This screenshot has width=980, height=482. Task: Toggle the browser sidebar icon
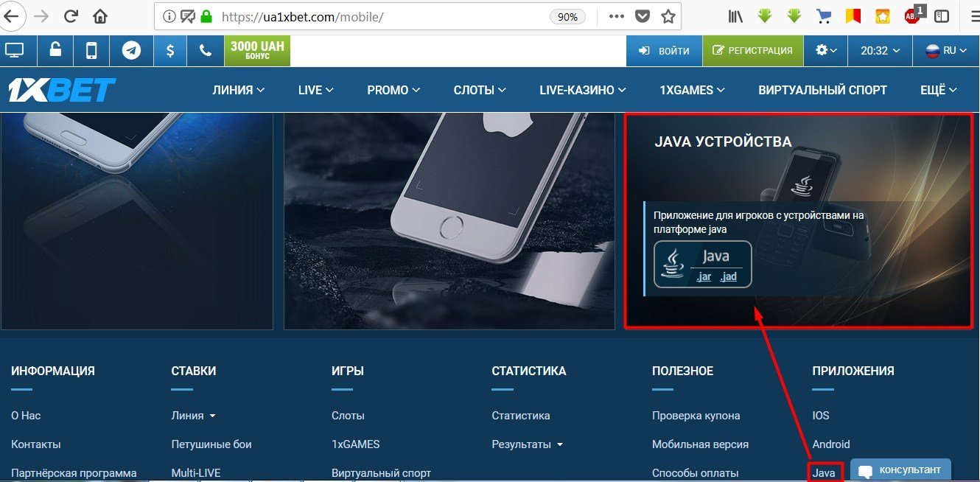(941, 16)
